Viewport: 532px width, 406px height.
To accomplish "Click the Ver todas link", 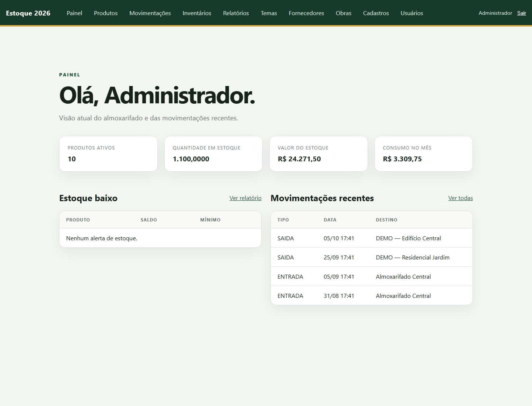I will tap(461, 198).
